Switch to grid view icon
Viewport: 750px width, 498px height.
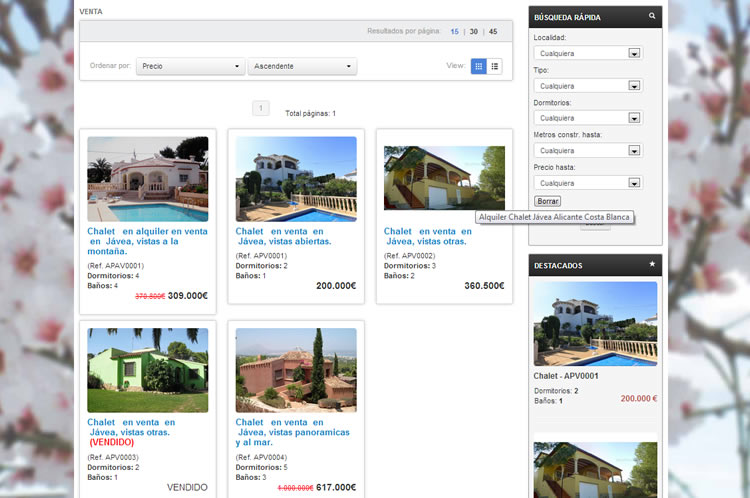pyautogui.click(x=478, y=66)
